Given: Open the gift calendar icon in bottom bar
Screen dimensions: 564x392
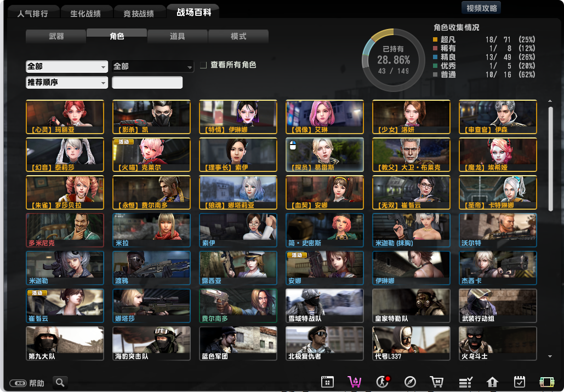Looking at the screenshot, I should pos(327,382).
